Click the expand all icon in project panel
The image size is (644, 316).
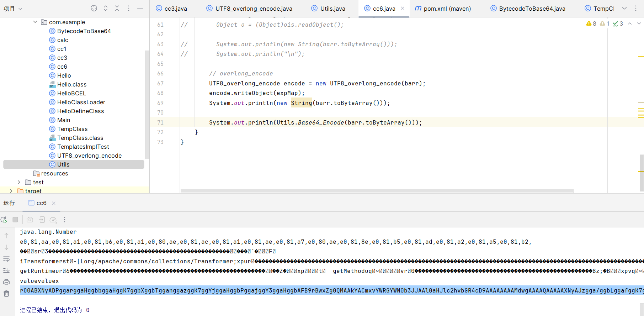pos(106,8)
